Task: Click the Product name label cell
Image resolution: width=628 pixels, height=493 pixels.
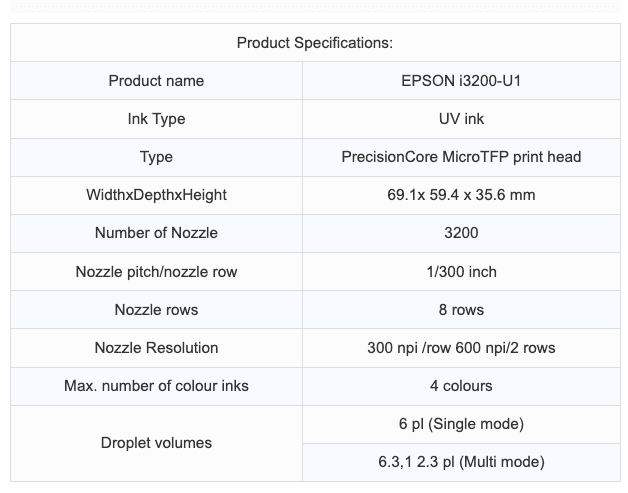Action: tap(156, 81)
